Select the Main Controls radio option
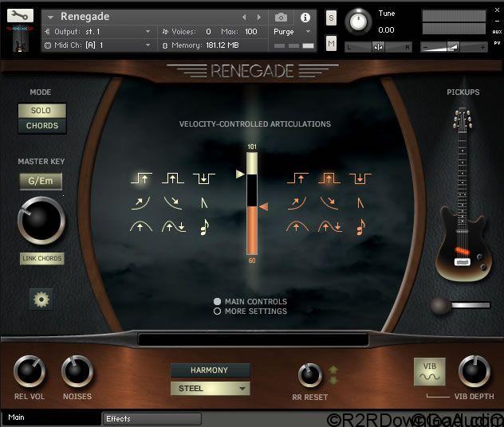The image size is (504, 427). [218, 302]
